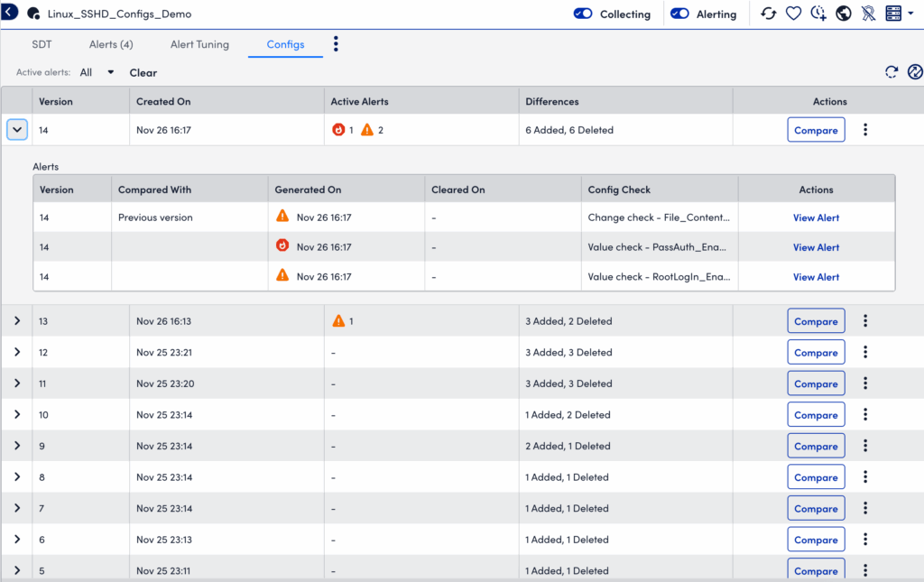View Alert for Value check PassAuth_Ena
This screenshot has height=582, width=924.
[816, 247]
